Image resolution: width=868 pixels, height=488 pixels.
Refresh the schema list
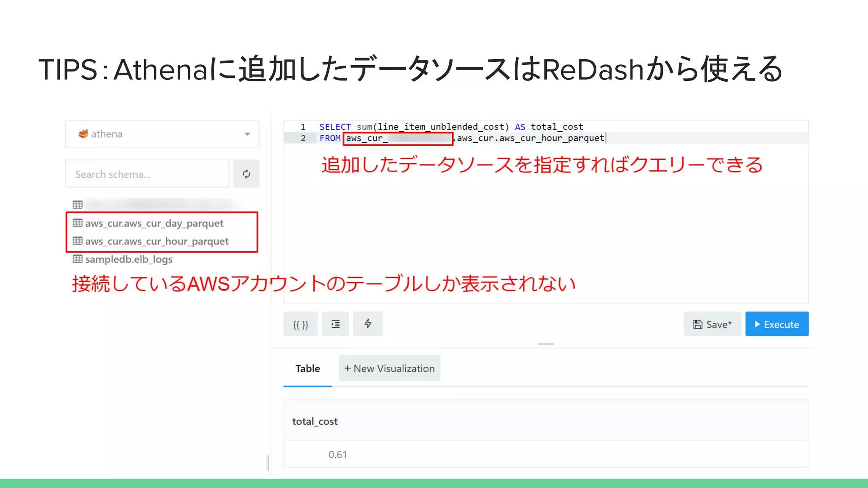tap(246, 174)
